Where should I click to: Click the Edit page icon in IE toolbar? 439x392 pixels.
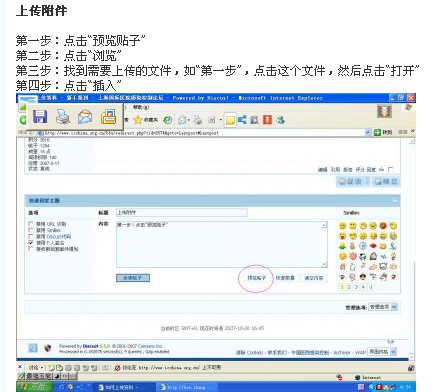[212, 120]
